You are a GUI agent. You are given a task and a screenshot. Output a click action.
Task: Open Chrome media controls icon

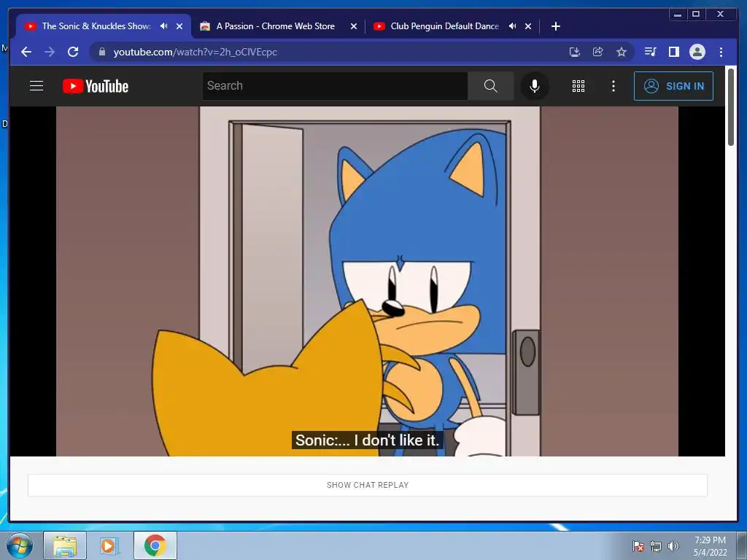[650, 52]
